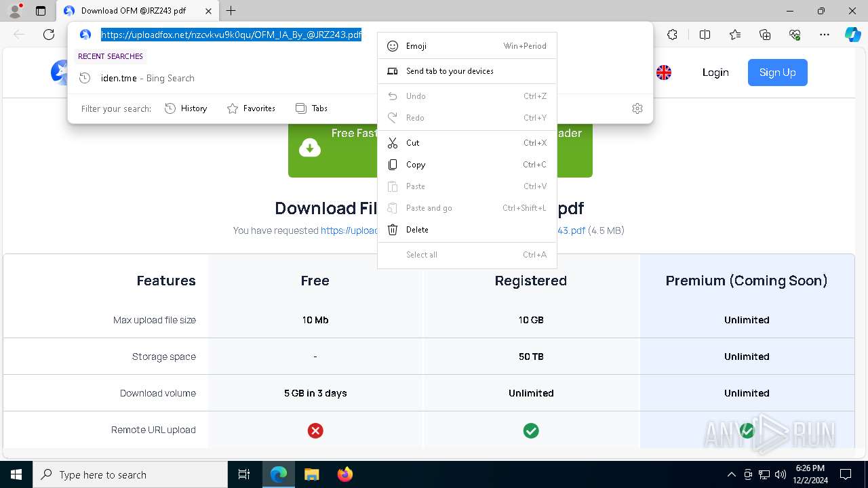
Task: Click the Free column header
Action: click(x=315, y=281)
